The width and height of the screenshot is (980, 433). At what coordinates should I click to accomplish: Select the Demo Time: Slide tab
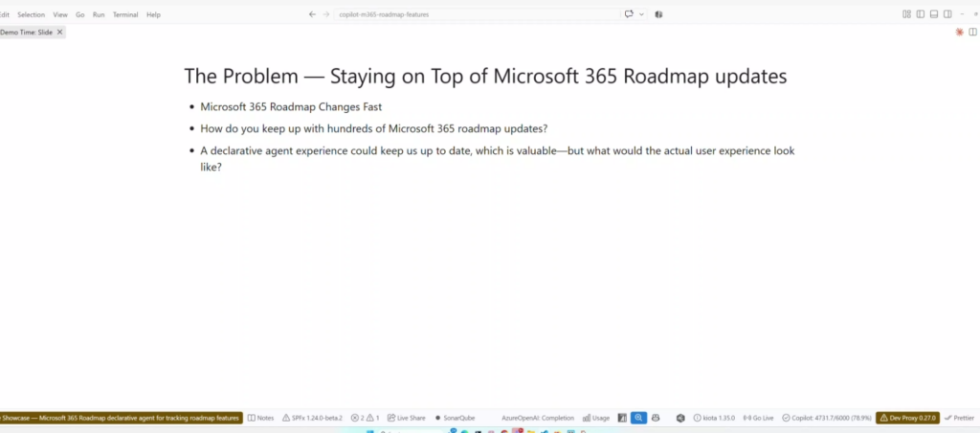pyautogui.click(x=27, y=32)
